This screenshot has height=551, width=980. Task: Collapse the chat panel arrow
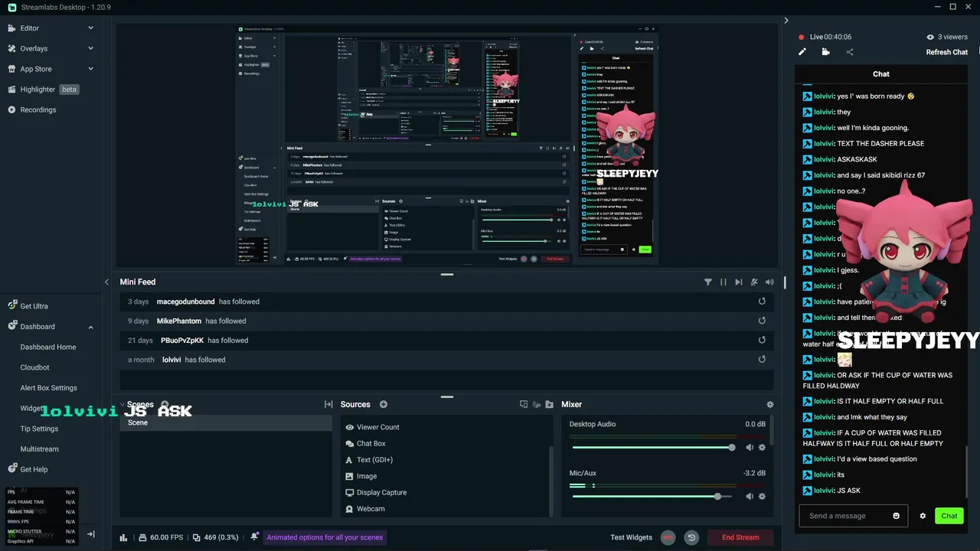pyautogui.click(x=786, y=21)
